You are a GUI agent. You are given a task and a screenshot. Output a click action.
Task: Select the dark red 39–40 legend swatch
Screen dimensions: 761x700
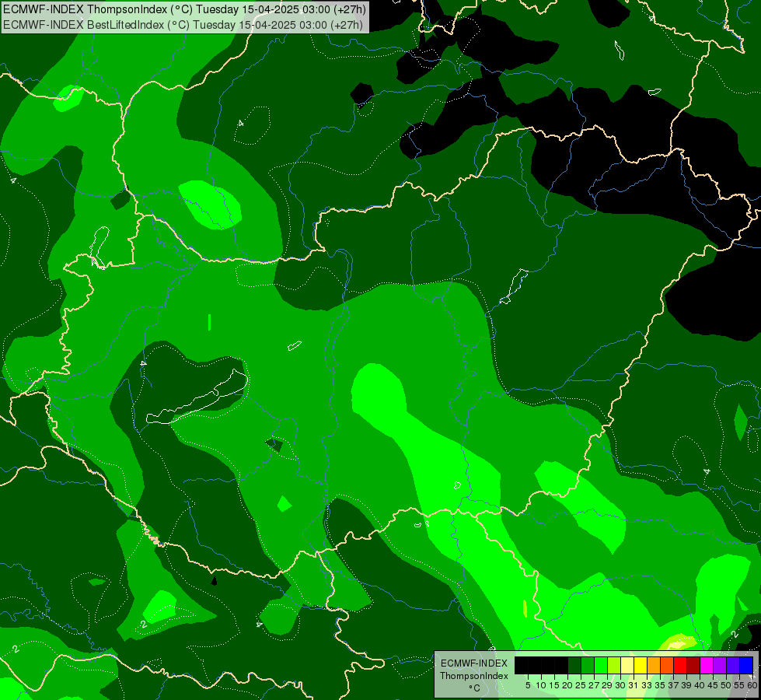[693, 665]
